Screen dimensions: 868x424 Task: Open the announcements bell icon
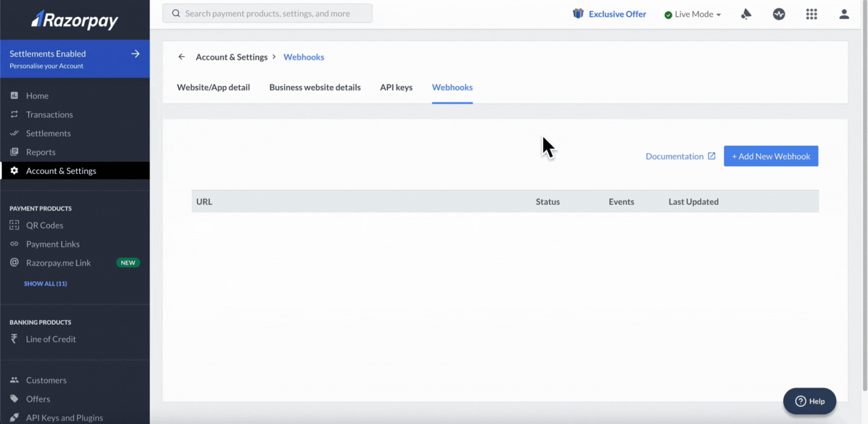click(746, 14)
